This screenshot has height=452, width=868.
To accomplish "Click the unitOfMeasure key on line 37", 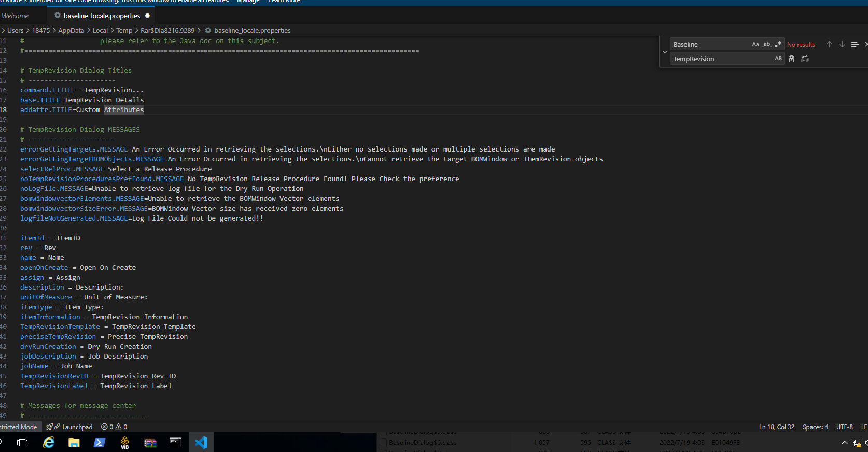I will click(46, 297).
